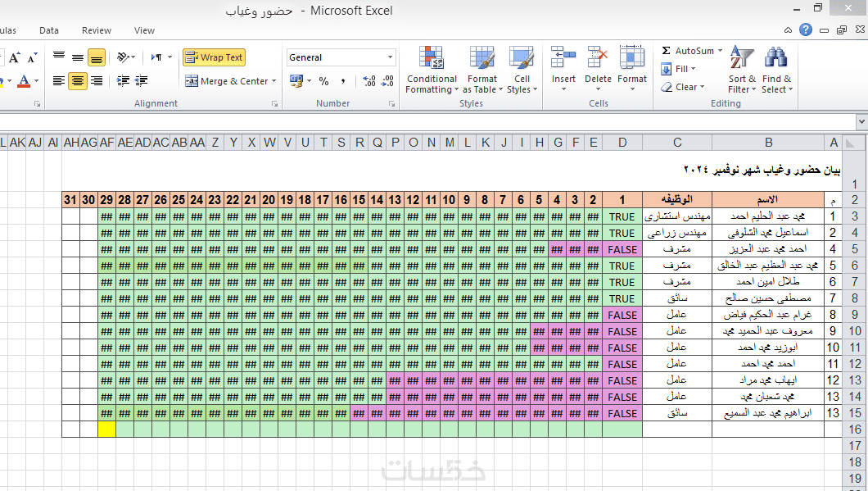Apply comma style formatting
Image resolution: width=868 pixels, height=491 pixels.
tap(343, 81)
